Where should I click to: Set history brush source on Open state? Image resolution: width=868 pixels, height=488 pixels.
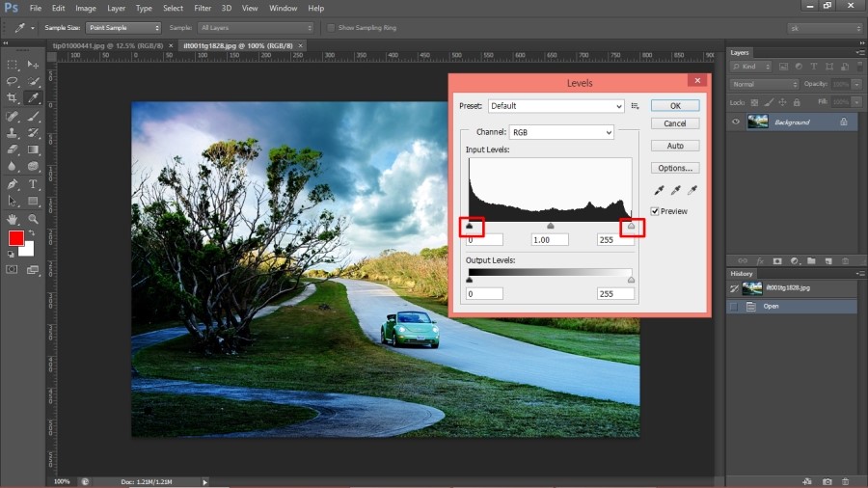(x=734, y=306)
